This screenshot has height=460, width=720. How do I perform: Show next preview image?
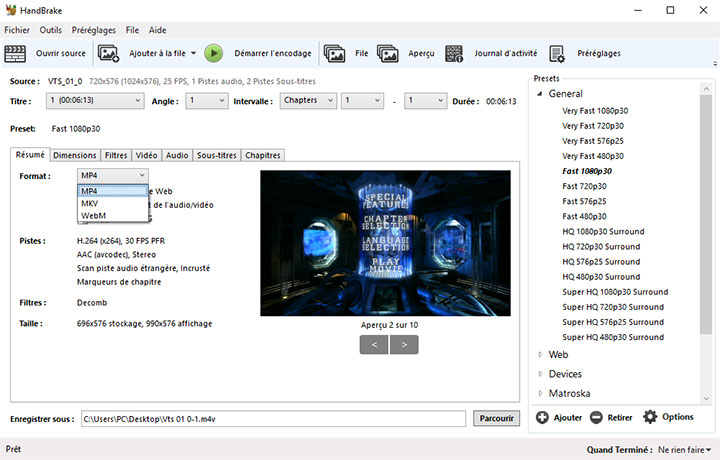pyautogui.click(x=404, y=345)
